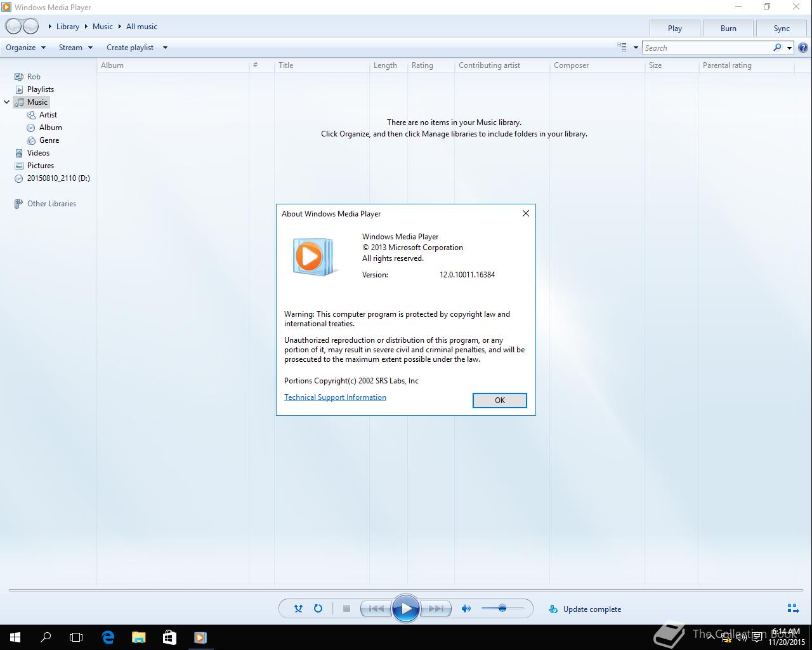
Task: Click the seek bar
Action: click(x=406, y=591)
